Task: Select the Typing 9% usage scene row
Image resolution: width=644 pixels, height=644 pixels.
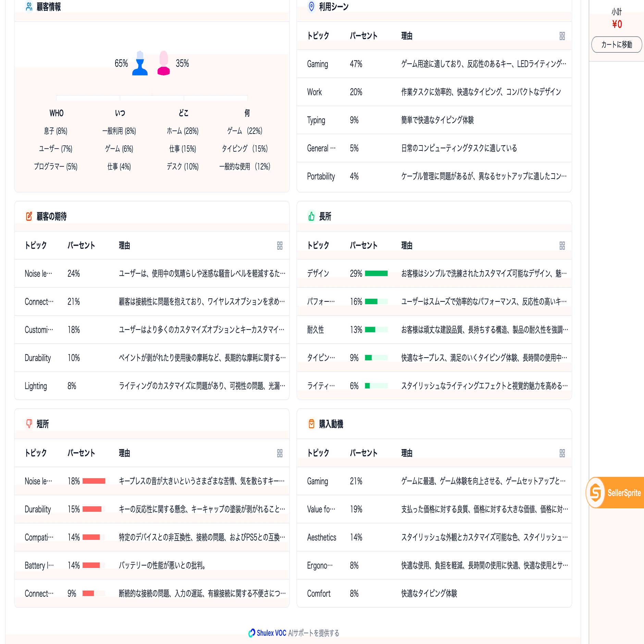Action: click(x=434, y=120)
